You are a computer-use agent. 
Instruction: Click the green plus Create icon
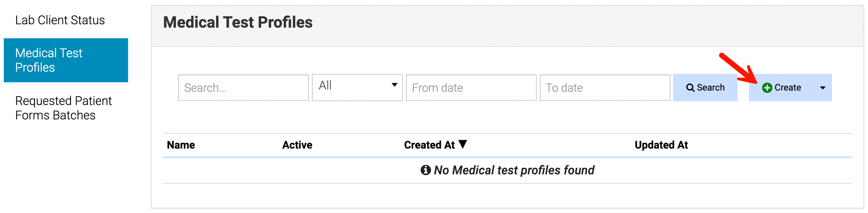click(767, 88)
